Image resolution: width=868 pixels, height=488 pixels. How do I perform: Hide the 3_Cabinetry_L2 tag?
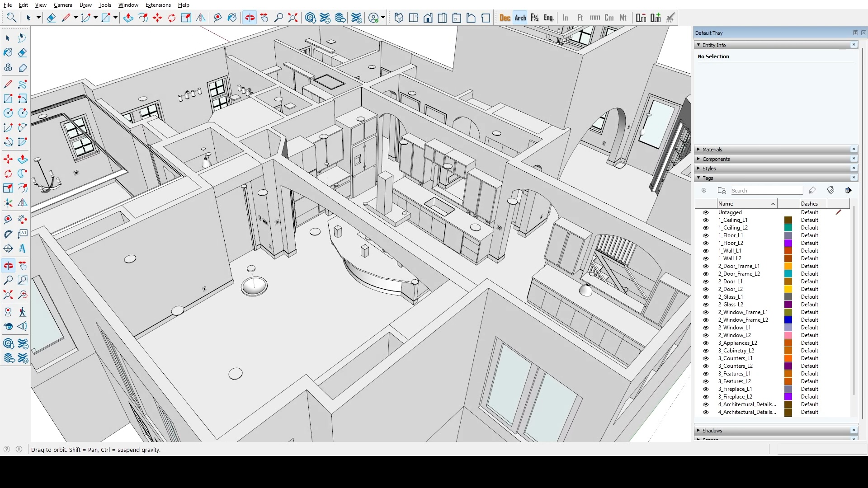(705, 351)
